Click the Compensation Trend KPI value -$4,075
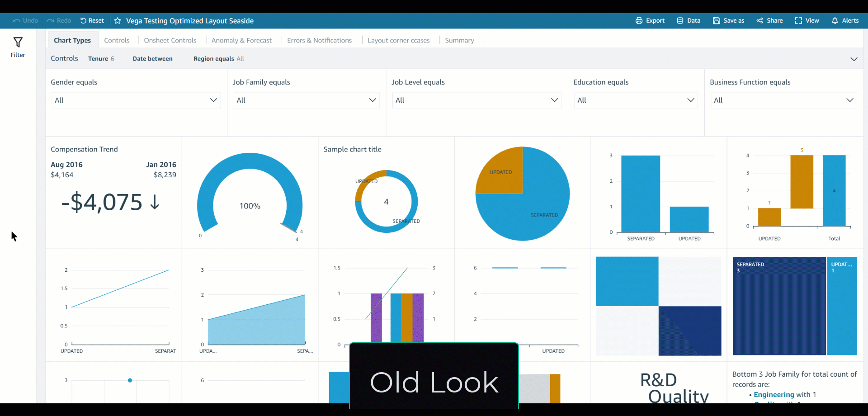 coord(110,202)
